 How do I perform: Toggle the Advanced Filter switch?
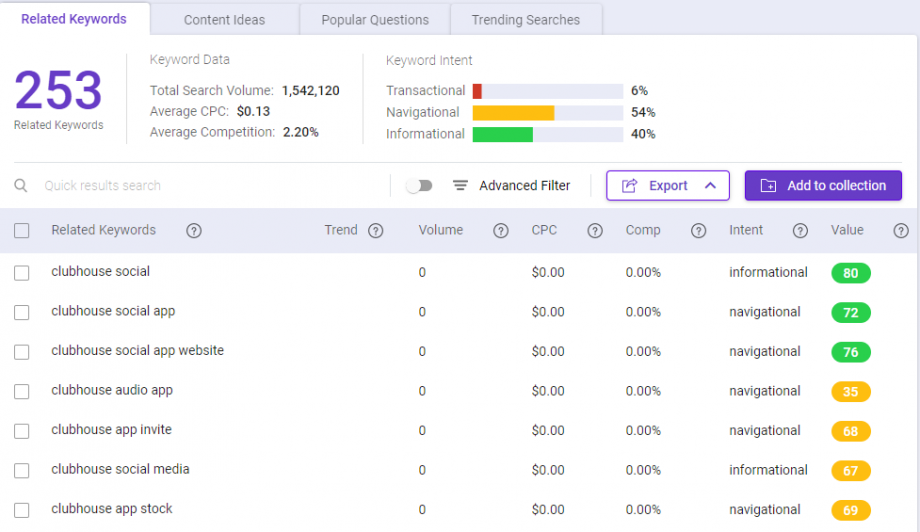(419, 185)
